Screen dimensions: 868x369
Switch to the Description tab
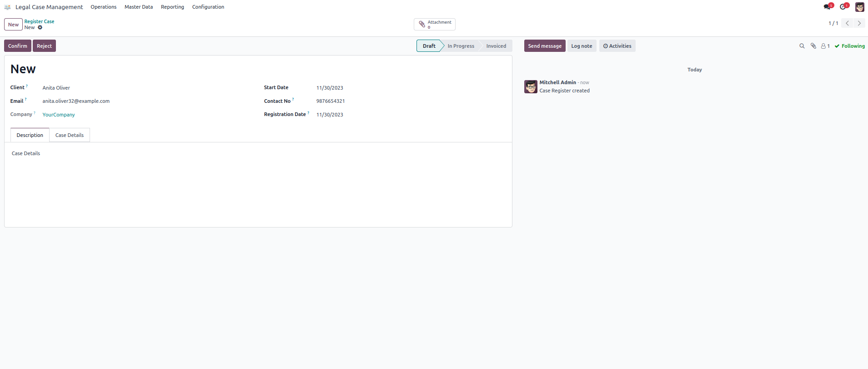pyautogui.click(x=30, y=135)
